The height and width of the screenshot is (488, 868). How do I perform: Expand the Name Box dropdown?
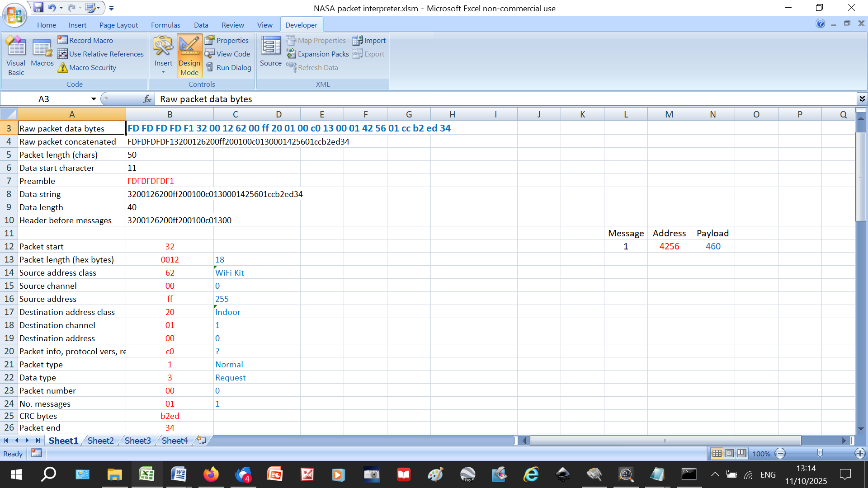[94, 99]
